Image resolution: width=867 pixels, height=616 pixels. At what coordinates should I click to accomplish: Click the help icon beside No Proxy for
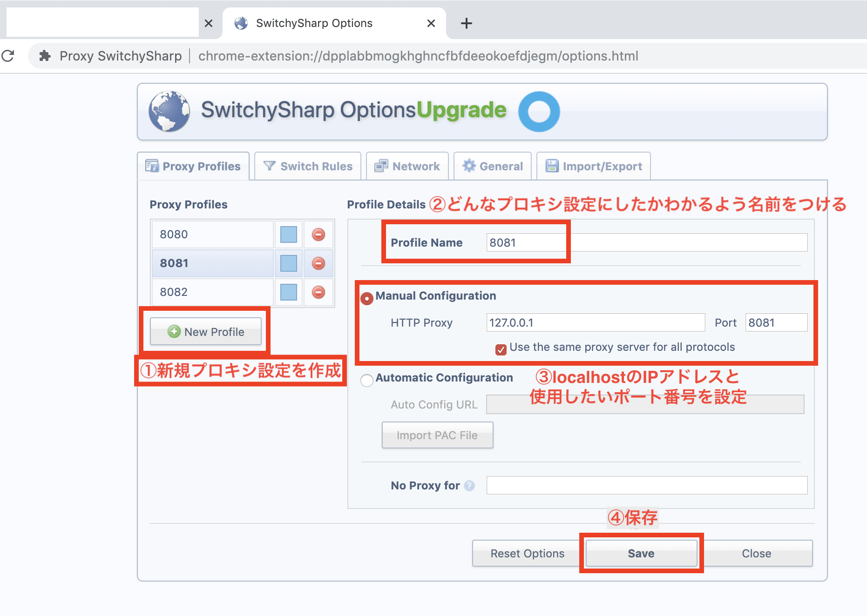(470, 485)
